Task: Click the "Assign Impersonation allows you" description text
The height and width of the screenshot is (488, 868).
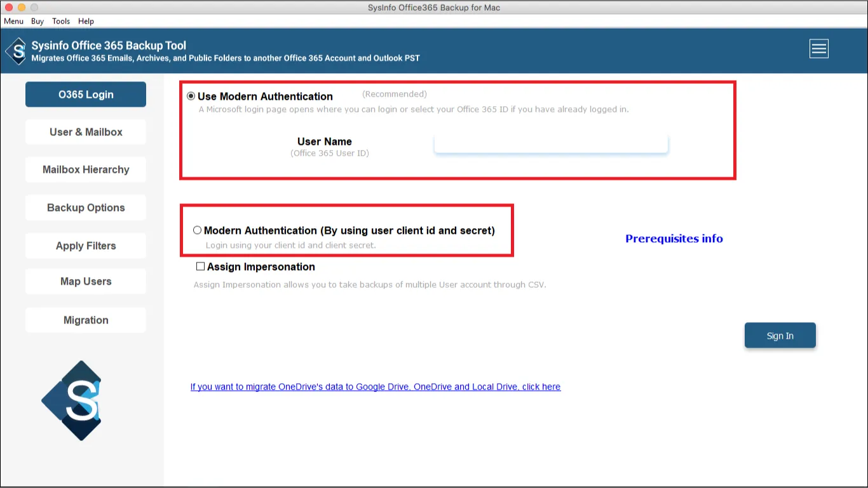Action: (x=370, y=285)
